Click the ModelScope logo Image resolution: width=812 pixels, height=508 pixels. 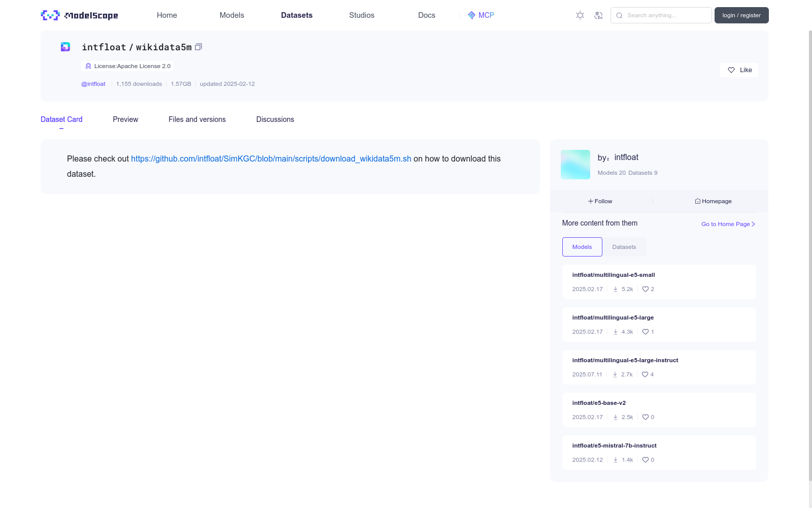[x=79, y=15]
